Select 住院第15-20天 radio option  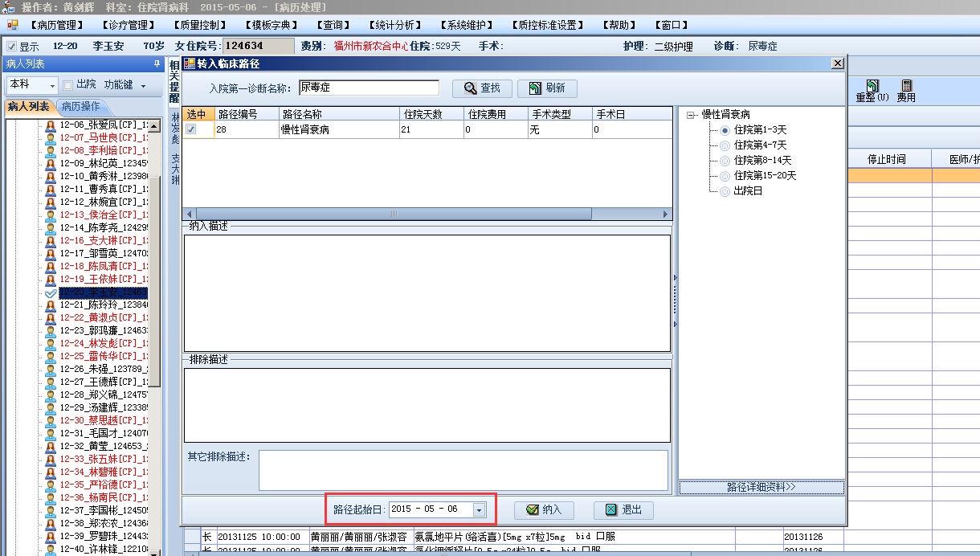coord(725,175)
